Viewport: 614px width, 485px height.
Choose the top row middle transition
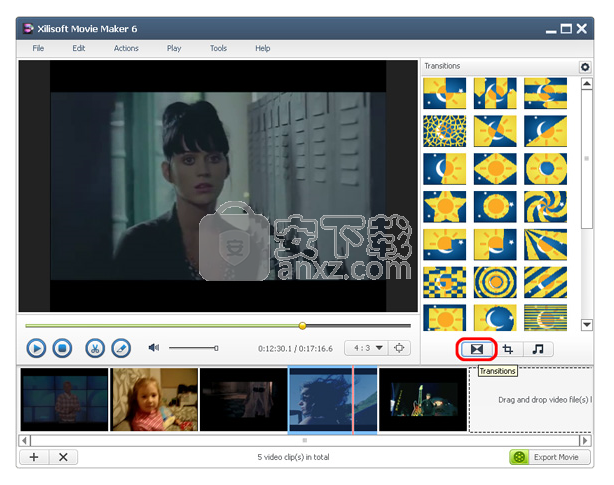point(495,93)
